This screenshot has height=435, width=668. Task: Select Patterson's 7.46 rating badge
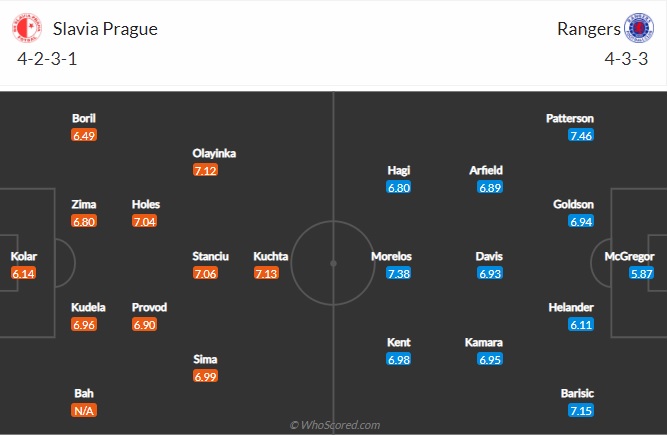(581, 135)
